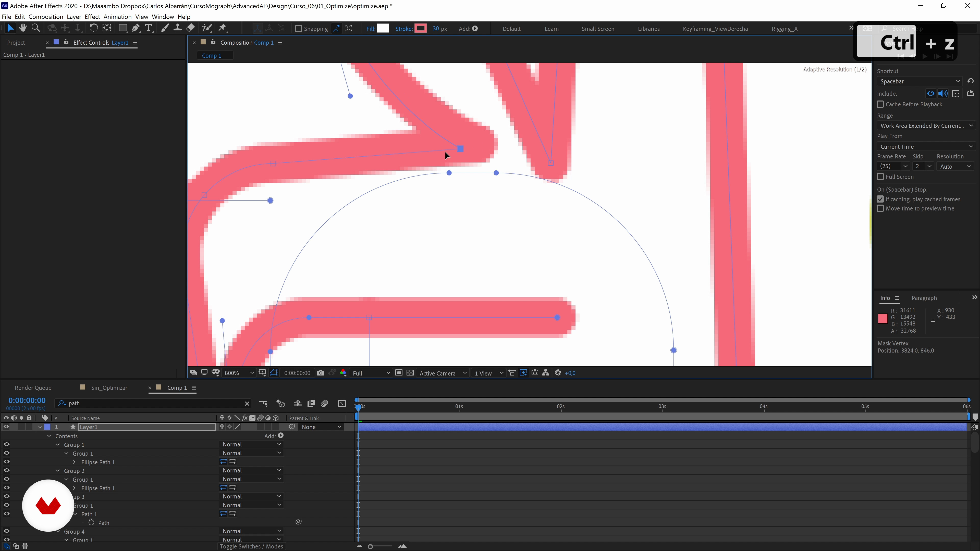Select the Zoom magnifier tool
This screenshot has width=980, height=551.
click(36, 28)
